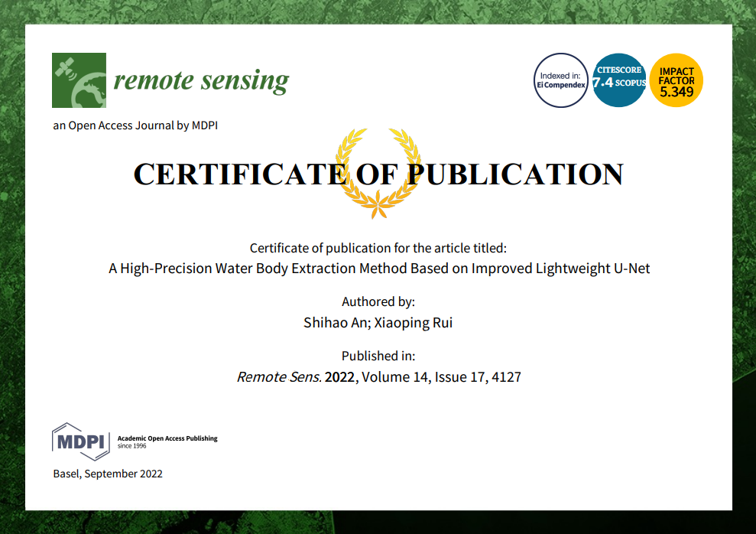
Task: Click the italic 'Remote Sens.' journal abbreviation
Action: tap(278, 376)
